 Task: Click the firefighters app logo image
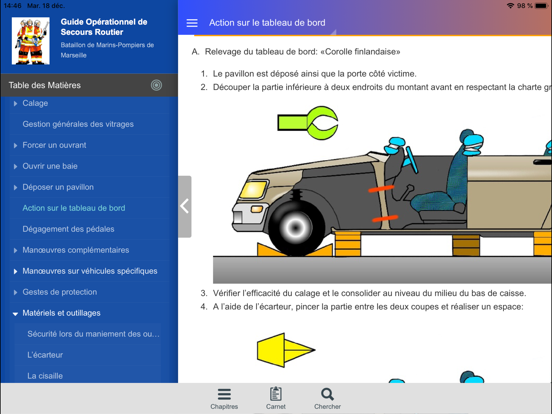pos(31,41)
